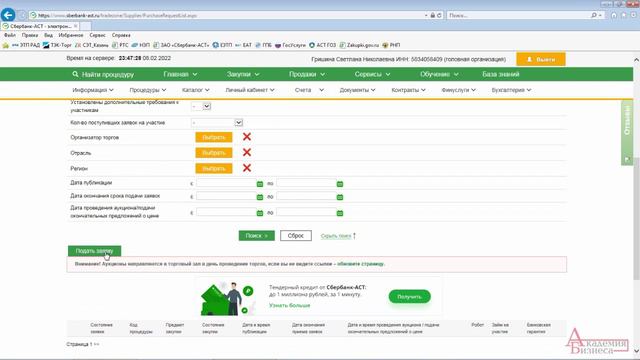
Task: Open the additional requirements dropdown
Action: pos(201,106)
